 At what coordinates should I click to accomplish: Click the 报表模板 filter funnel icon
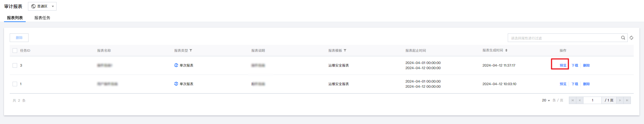click(345, 51)
